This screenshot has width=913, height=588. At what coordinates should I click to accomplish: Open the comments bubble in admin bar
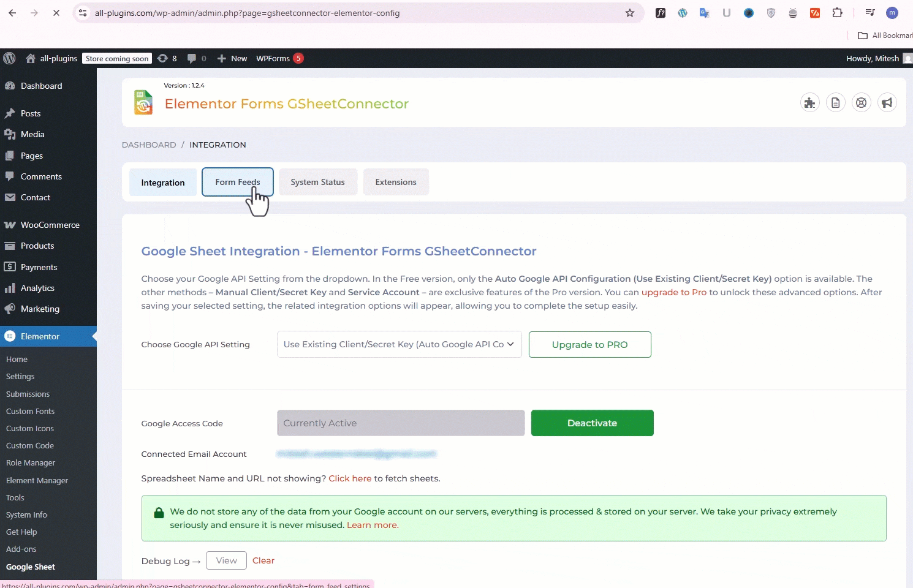197,58
